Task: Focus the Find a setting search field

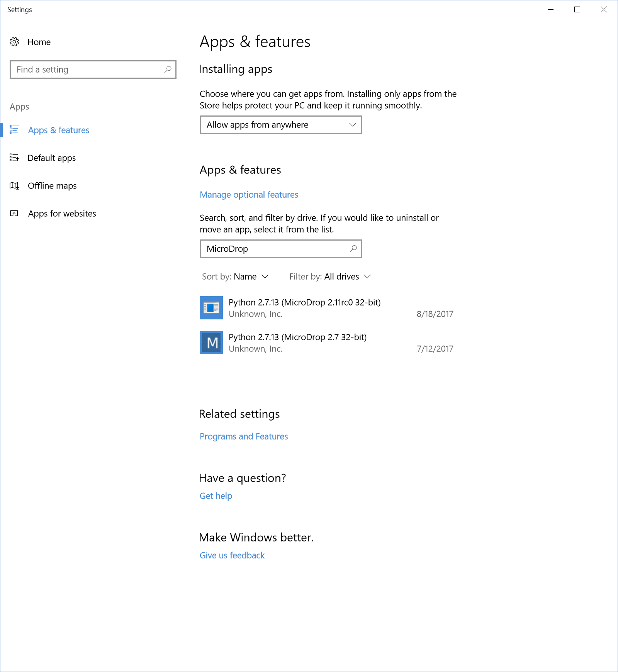Action: (93, 70)
